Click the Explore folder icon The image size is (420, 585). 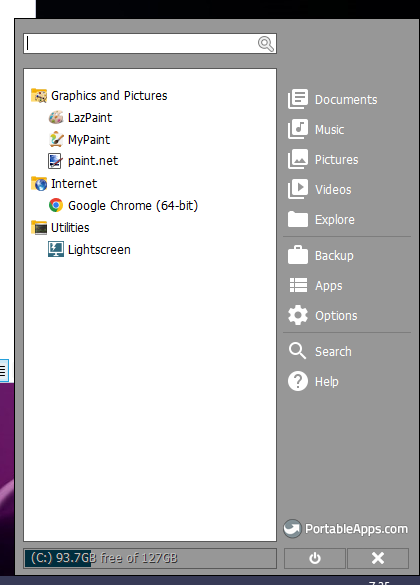[x=298, y=219]
